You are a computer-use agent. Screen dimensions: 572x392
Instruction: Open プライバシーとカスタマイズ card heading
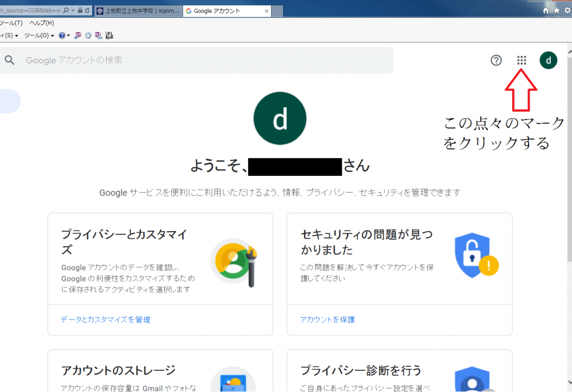click(124, 241)
